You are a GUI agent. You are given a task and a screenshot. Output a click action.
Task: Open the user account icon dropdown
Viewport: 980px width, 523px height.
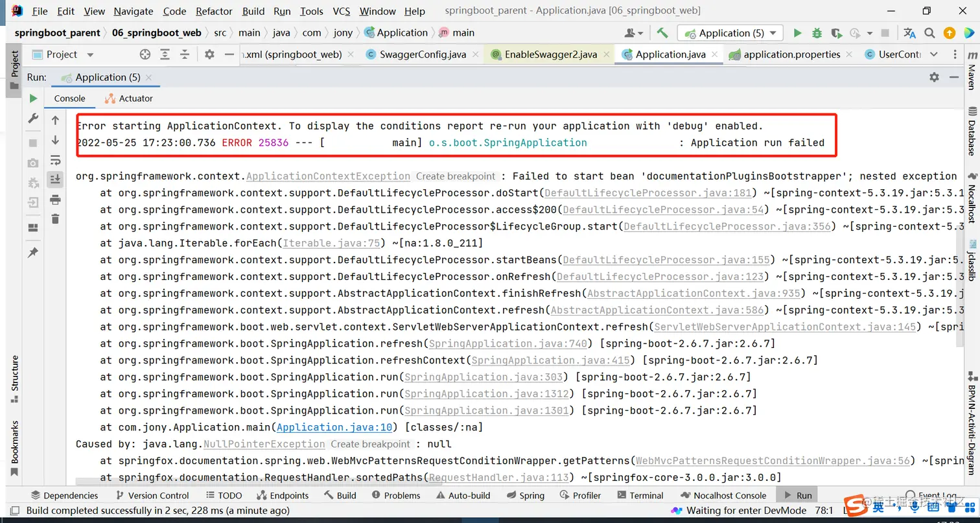coord(633,33)
